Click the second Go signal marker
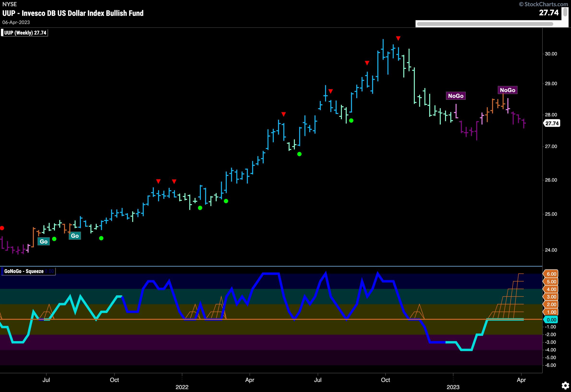 click(x=75, y=236)
